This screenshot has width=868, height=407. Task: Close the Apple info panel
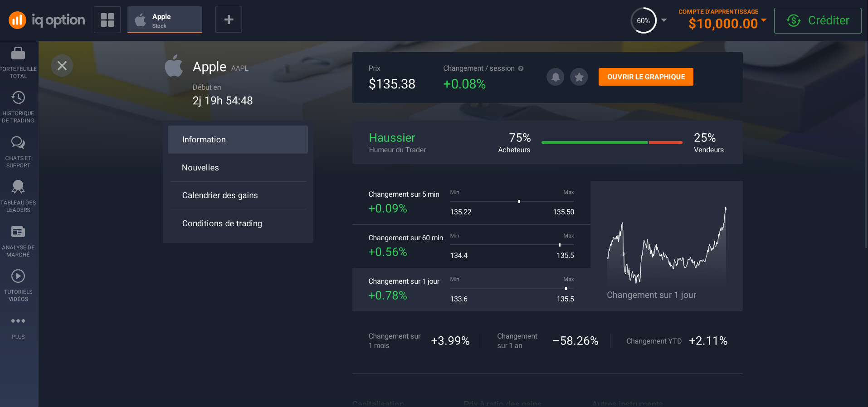62,66
